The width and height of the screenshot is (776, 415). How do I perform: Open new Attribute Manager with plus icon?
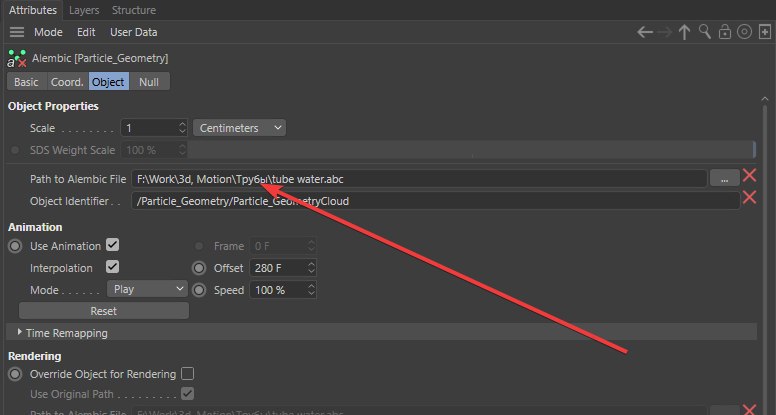pyautogui.click(x=765, y=32)
